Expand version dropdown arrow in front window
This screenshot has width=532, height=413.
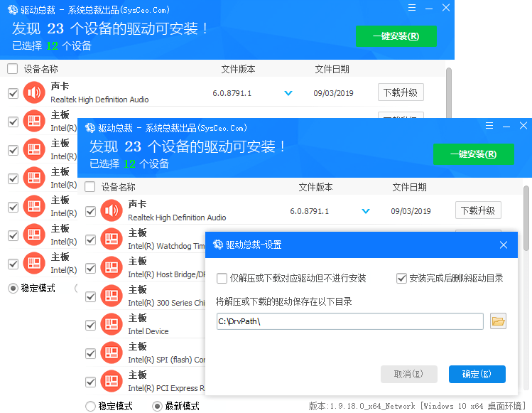(366, 211)
